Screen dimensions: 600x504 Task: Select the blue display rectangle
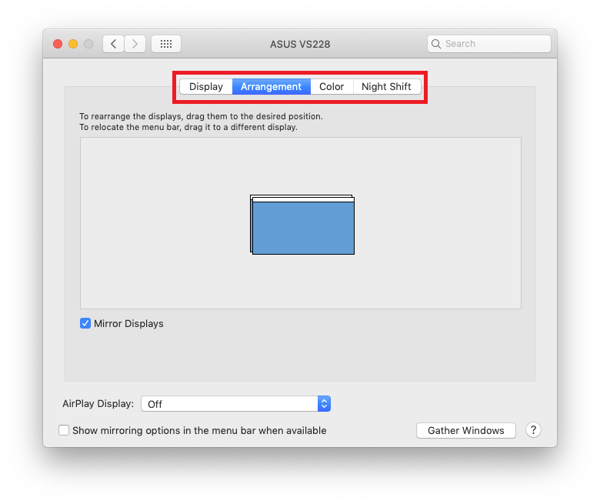click(x=303, y=228)
